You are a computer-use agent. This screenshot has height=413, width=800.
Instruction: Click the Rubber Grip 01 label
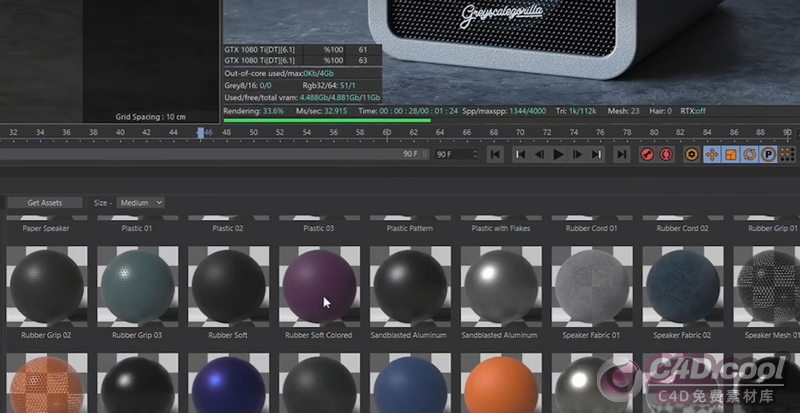[772, 228]
